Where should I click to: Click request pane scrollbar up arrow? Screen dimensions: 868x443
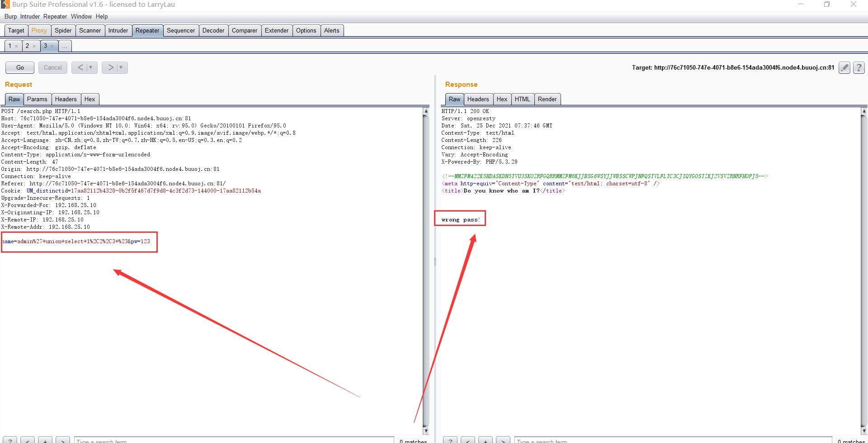(x=426, y=111)
